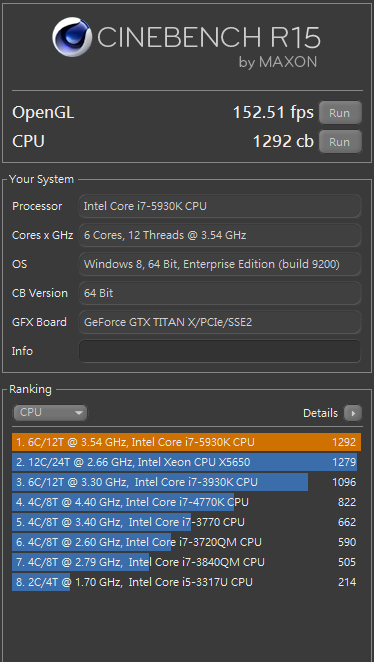Click the Cinebench sphere logo icon
The width and height of the screenshot is (374, 662).
(x=72, y=37)
